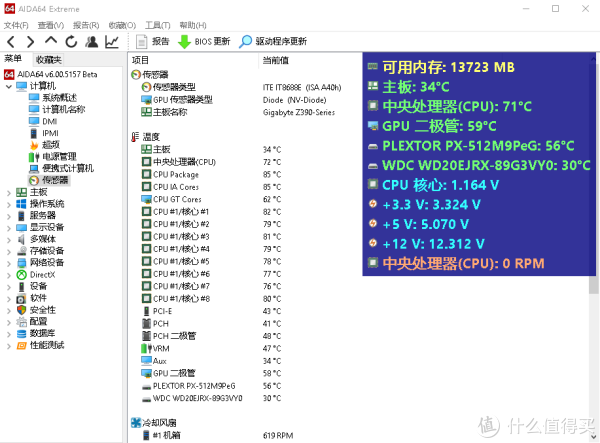
Task: Generate a report with 报告 button
Action: 153,41
